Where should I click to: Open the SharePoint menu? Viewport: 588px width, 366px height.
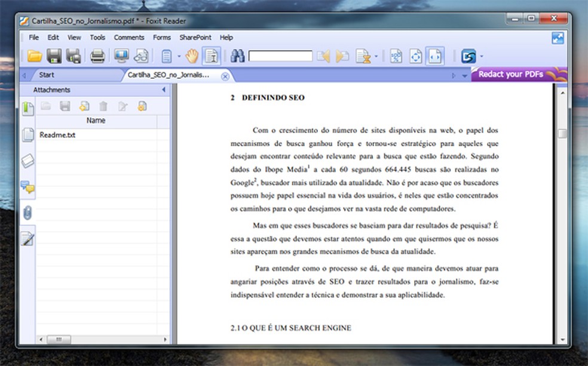tap(195, 38)
